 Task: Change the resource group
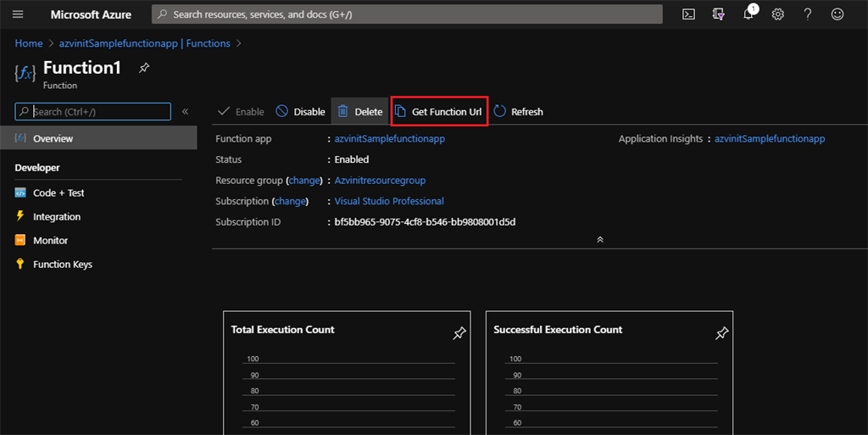point(304,181)
